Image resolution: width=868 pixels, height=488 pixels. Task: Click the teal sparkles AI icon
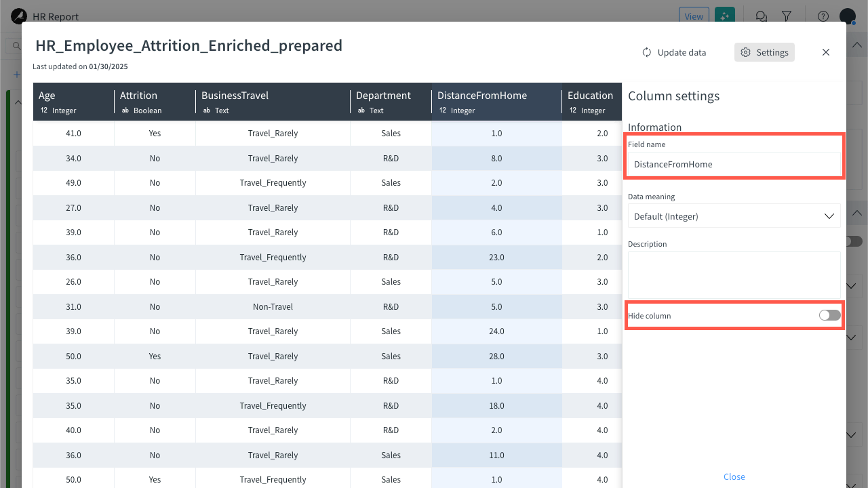(725, 14)
